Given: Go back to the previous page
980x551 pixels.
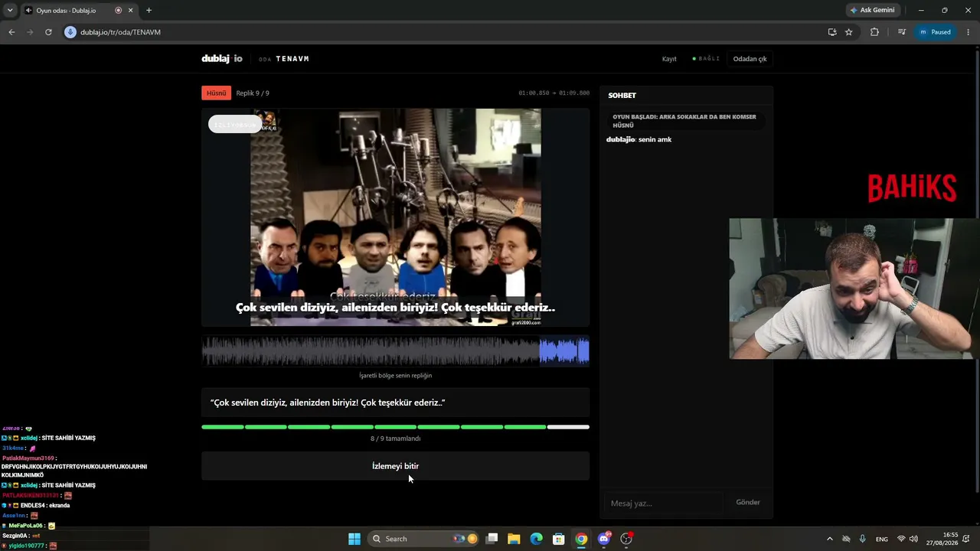Looking at the screenshot, I should click(11, 32).
